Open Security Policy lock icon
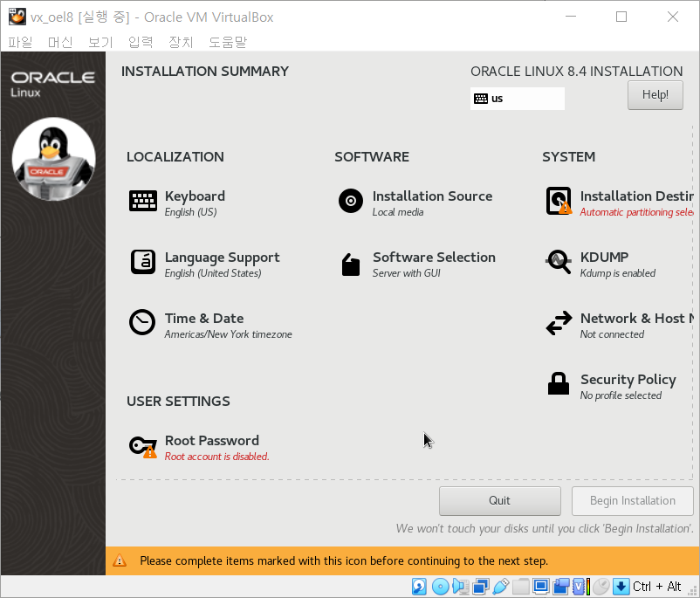The image size is (700, 598). (559, 383)
